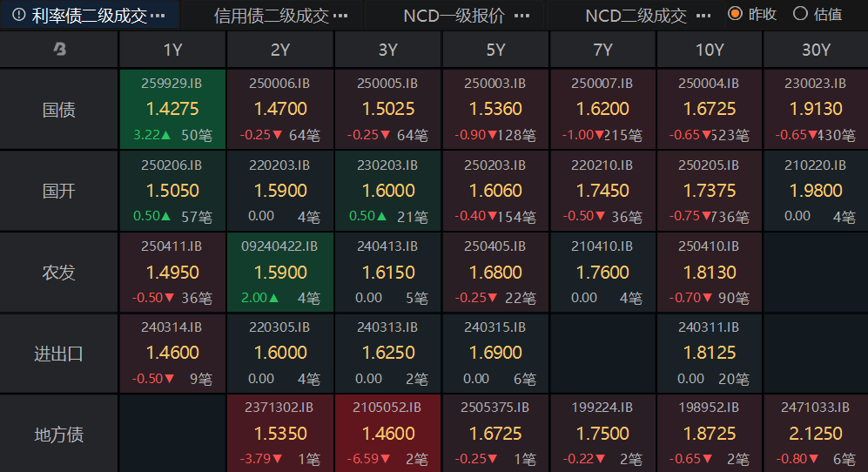Select the 昨收 radio button
The width and height of the screenshot is (868, 472).
(x=735, y=14)
